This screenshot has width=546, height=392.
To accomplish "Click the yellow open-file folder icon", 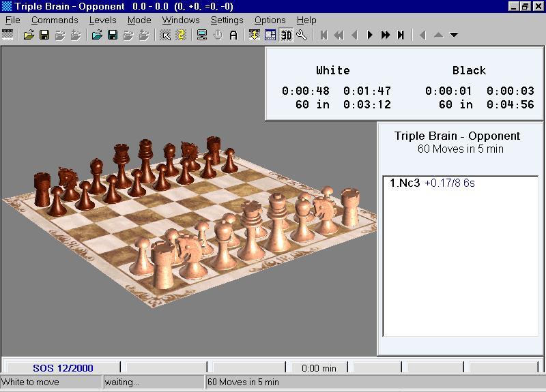I will [29, 35].
